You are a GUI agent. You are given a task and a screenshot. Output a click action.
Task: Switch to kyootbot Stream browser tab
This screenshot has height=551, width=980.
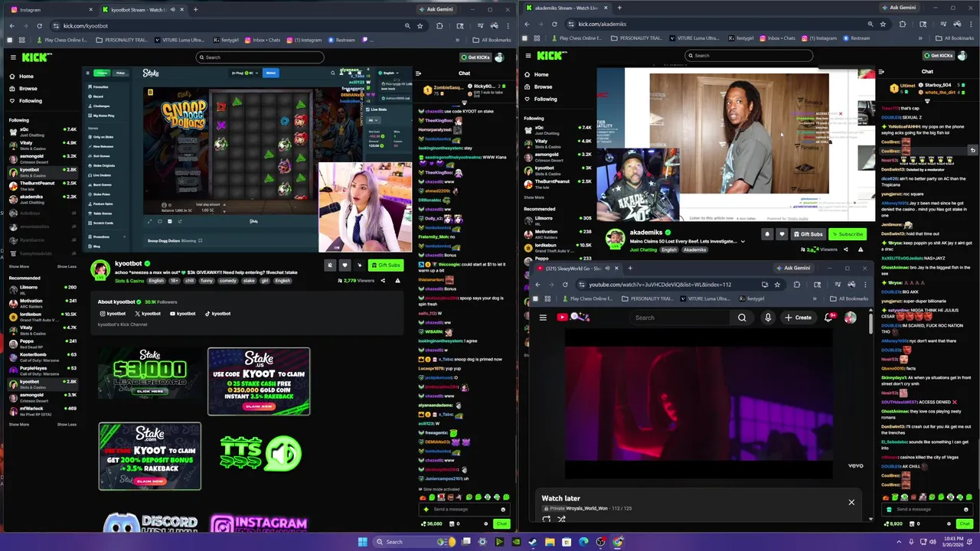(x=144, y=10)
